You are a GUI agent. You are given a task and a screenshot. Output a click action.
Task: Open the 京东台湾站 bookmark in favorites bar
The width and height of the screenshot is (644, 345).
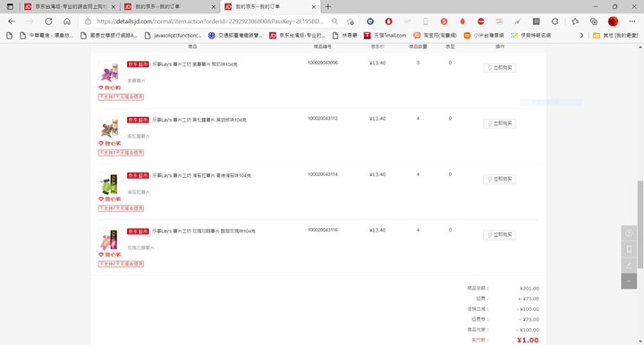click(x=297, y=36)
